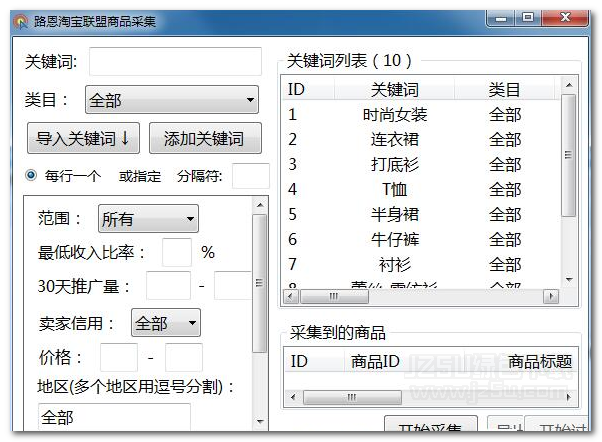Click filter panel scroll-up arrow
The image size is (602, 442).
(260, 205)
